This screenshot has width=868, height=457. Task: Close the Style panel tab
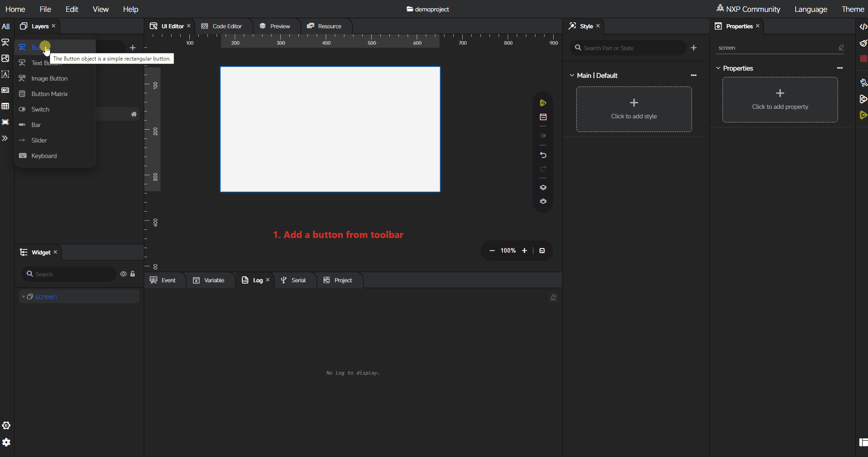(x=598, y=26)
